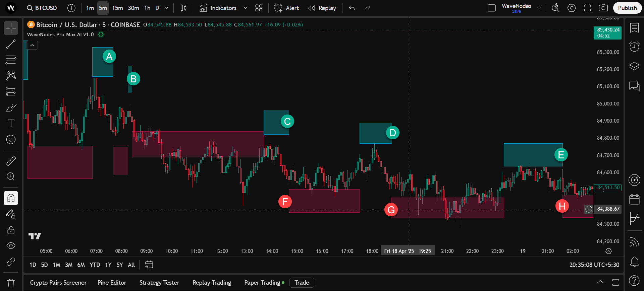Pick the Measure ruler tool
Screen dimensions: 644x291
click(11, 161)
